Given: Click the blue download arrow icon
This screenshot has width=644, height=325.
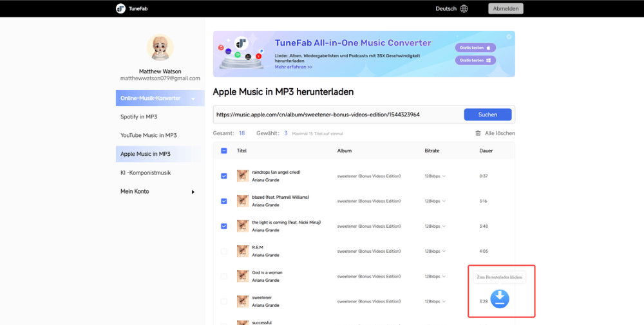Looking at the screenshot, I should pyautogui.click(x=500, y=299).
